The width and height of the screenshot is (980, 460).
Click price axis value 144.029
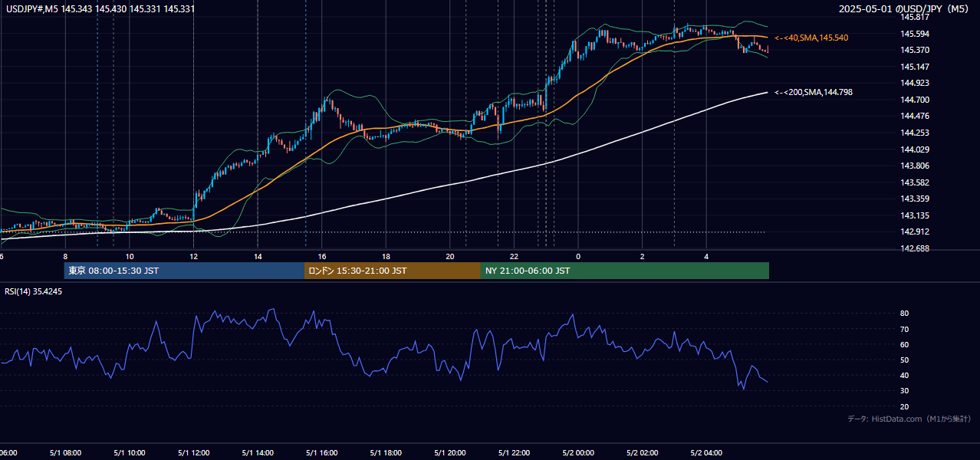click(914, 149)
